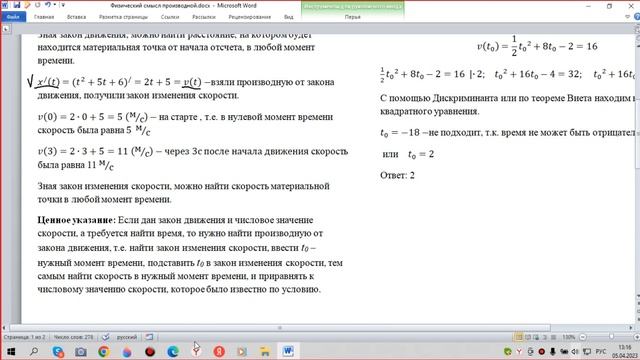Screen dimensions: 640x360
Task: Open zoom dialog via the zoom percentage
Action: pyautogui.click(x=568, y=337)
